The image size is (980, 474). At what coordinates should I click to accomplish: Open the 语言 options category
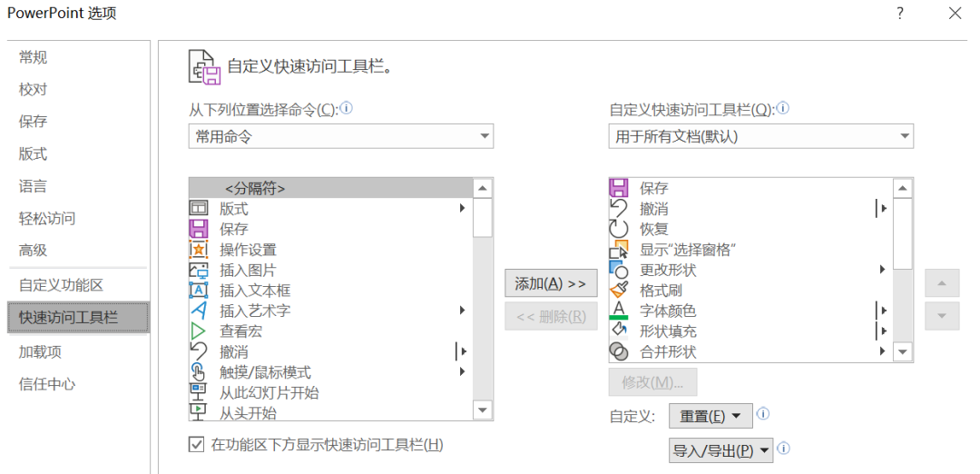click(x=34, y=186)
